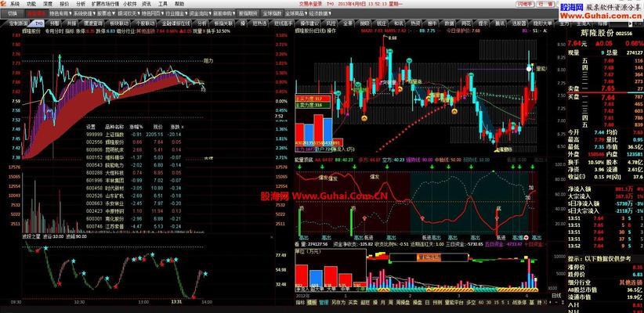The image size is (644, 313).
Task: Select the 战涨停 bottom tab
Action: [519, 302]
